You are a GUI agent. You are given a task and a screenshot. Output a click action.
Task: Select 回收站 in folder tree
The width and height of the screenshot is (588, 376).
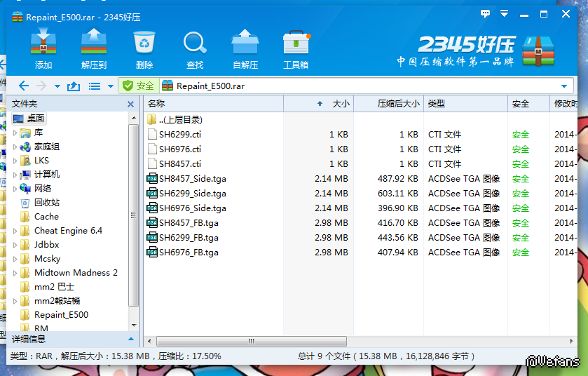point(40,203)
